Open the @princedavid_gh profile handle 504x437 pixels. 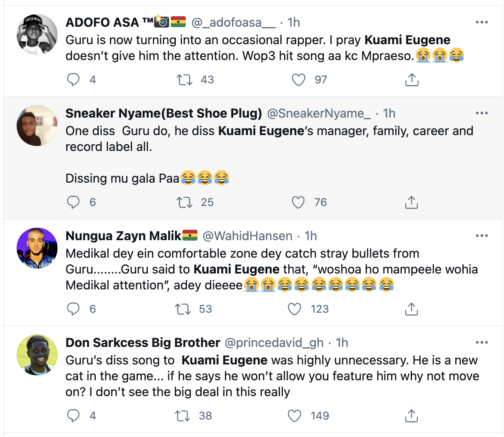274,343
